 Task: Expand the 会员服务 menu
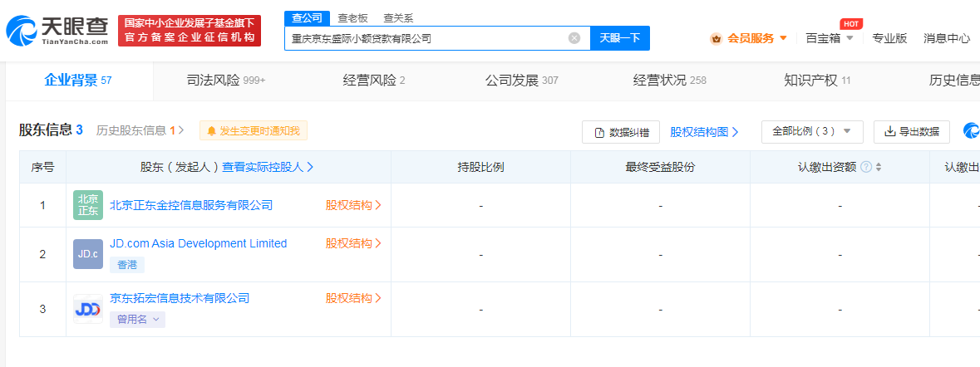[748, 38]
